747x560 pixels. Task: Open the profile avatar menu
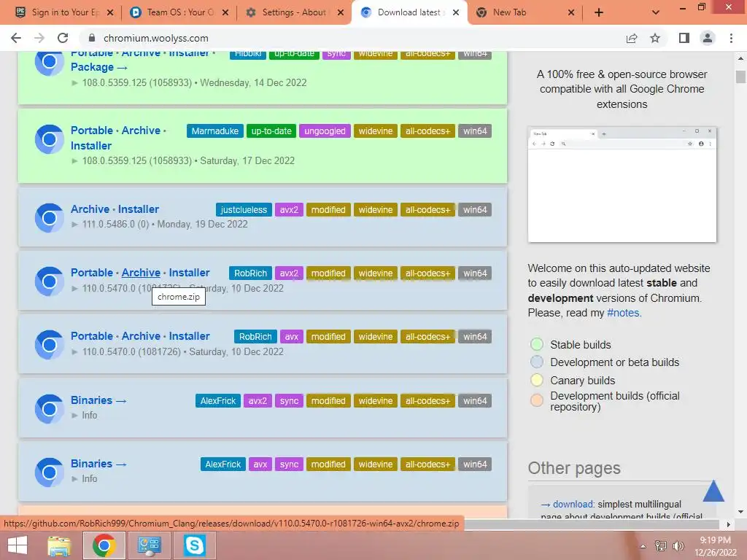pos(708,38)
